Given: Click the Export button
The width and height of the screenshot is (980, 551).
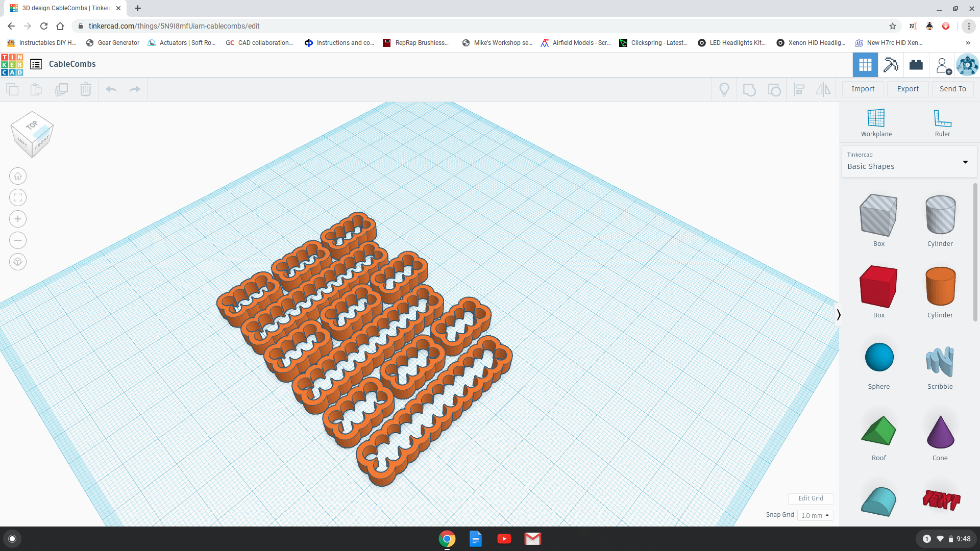Looking at the screenshot, I should point(908,89).
